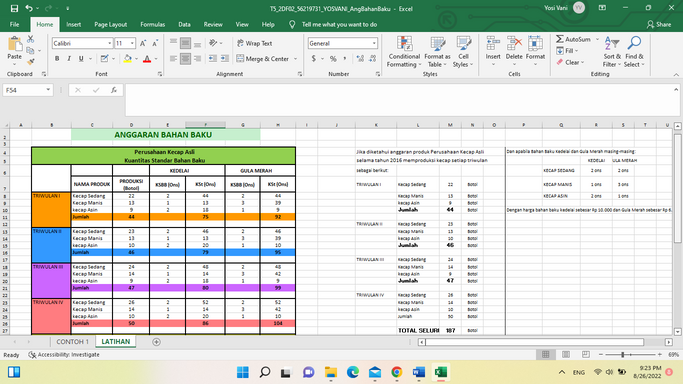
Task: Switch to CONTOH 1 sheet tab
Action: tap(72, 342)
